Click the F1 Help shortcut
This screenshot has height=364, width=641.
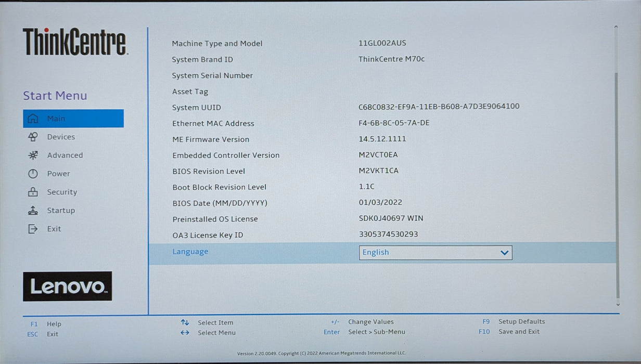(x=46, y=324)
